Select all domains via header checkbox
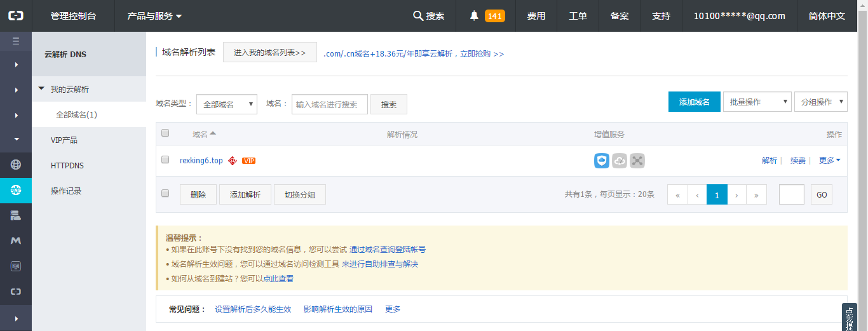The height and width of the screenshot is (331, 868). 165,133
